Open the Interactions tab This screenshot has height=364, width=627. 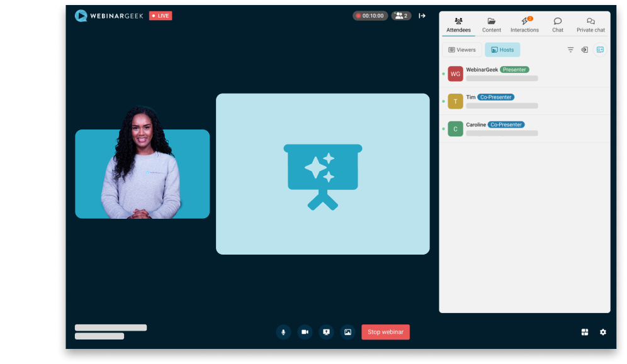[524, 25]
